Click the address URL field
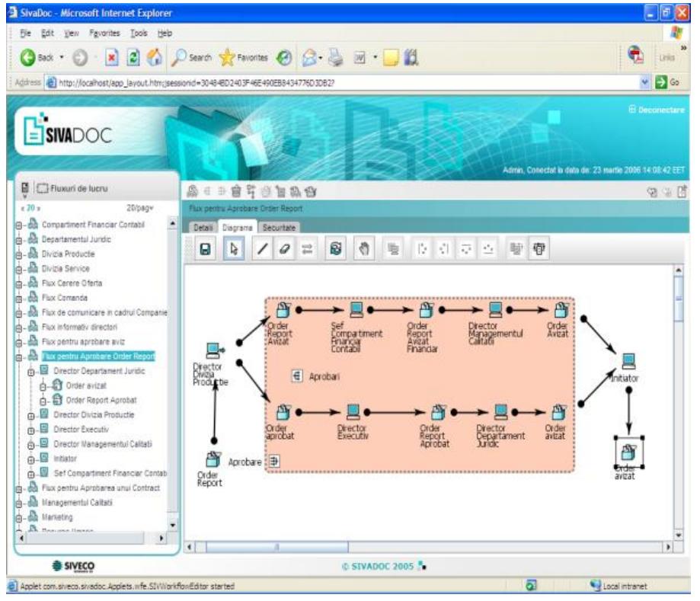Screen dimensions: 700x601 (x=341, y=82)
